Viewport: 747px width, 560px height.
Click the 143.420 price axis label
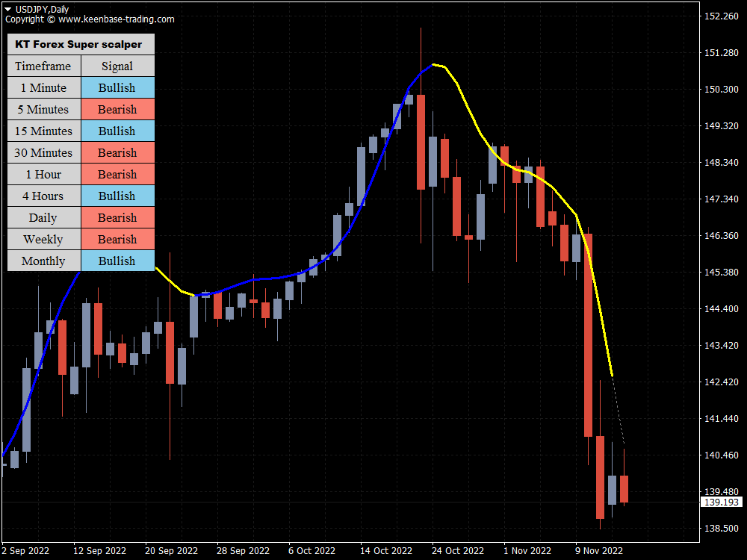(x=722, y=345)
